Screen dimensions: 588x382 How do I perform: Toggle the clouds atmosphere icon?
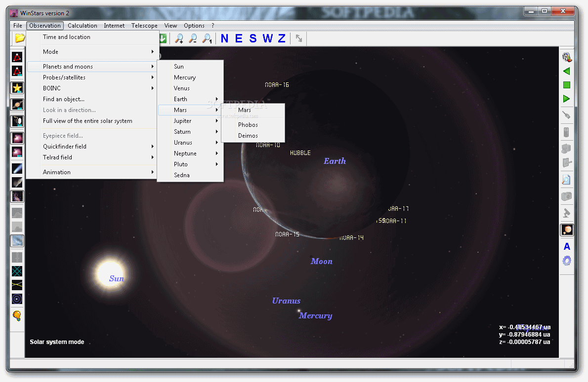17,240
